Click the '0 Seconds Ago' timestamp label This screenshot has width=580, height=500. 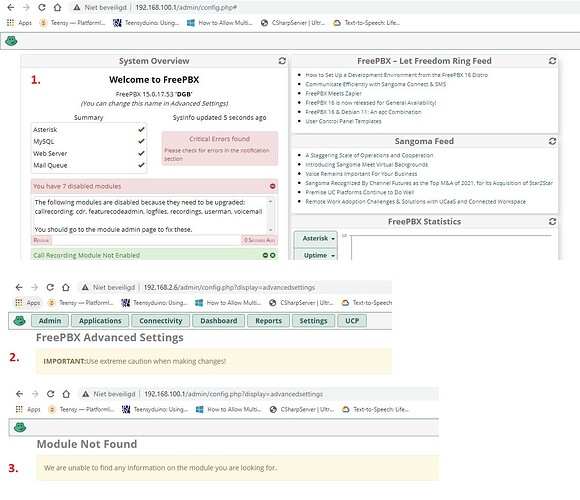coord(259,240)
